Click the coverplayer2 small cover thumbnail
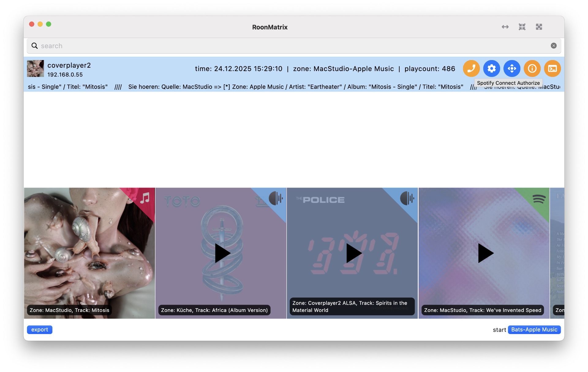This screenshot has width=588, height=372. pyautogui.click(x=36, y=68)
